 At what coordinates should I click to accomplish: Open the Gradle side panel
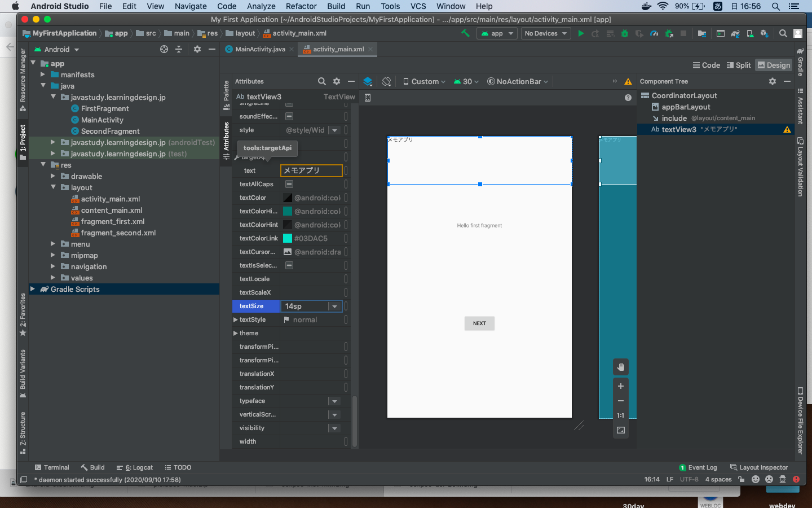(800, 62)
